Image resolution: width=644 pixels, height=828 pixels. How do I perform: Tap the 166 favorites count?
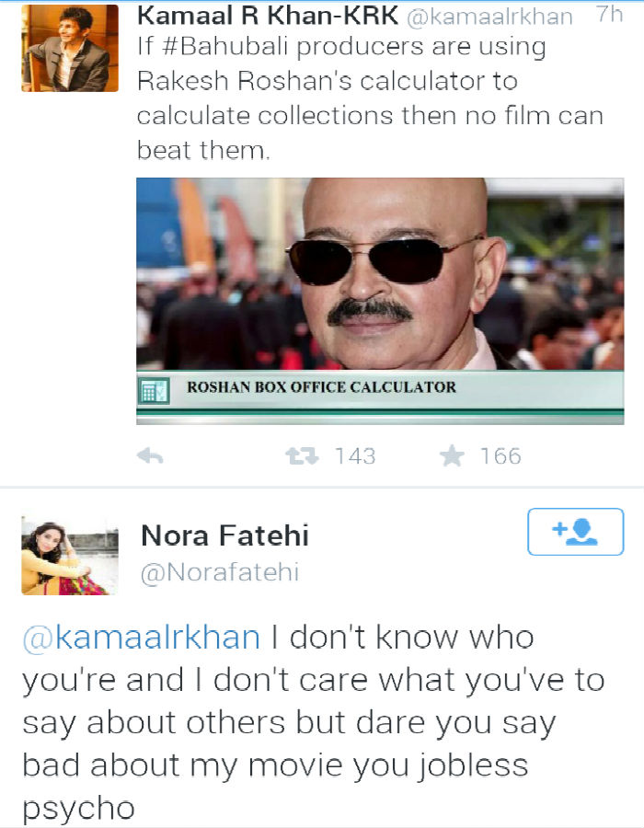coord(500,456)
